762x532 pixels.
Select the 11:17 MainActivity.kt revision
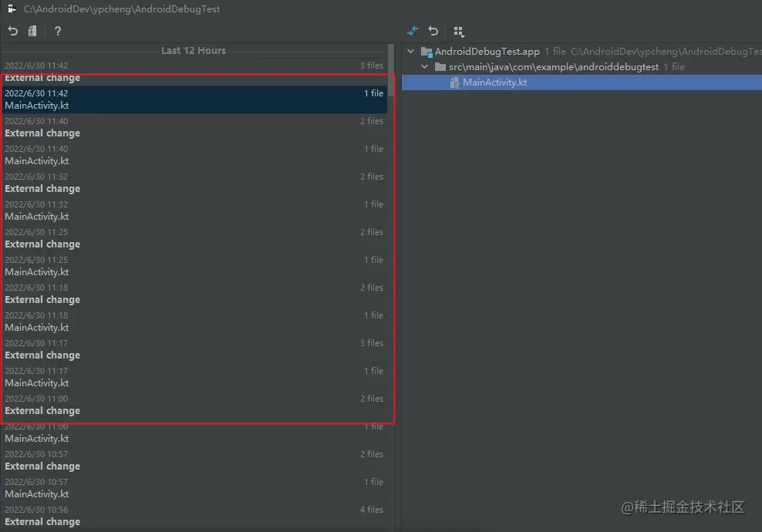click(x=194, y=376)
